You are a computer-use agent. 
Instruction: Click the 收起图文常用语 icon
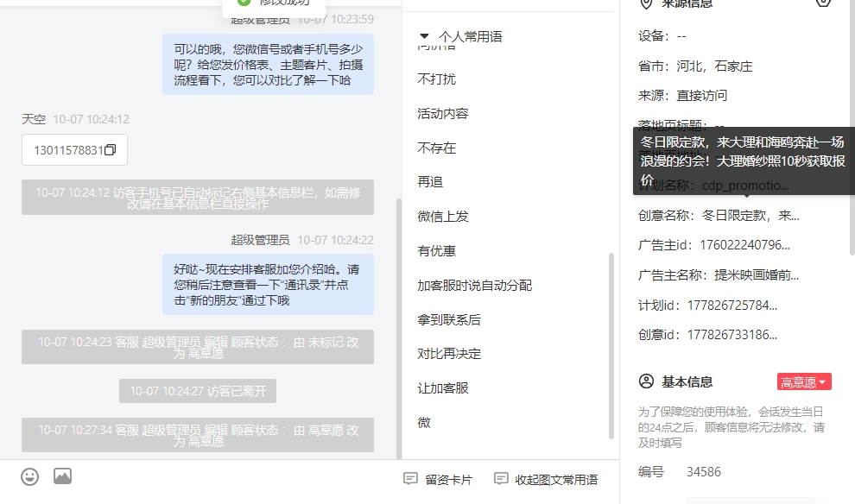click(x=501, y=479)
